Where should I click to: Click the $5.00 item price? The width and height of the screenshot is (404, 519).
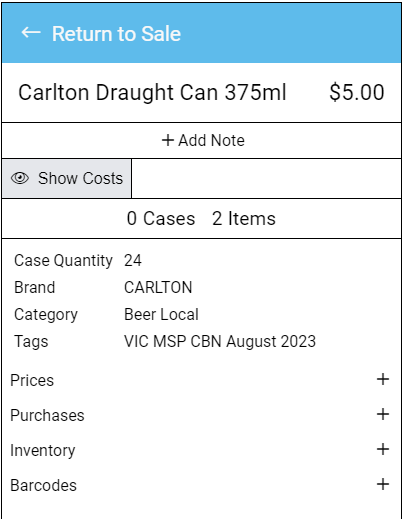click(x=357, y=92)
